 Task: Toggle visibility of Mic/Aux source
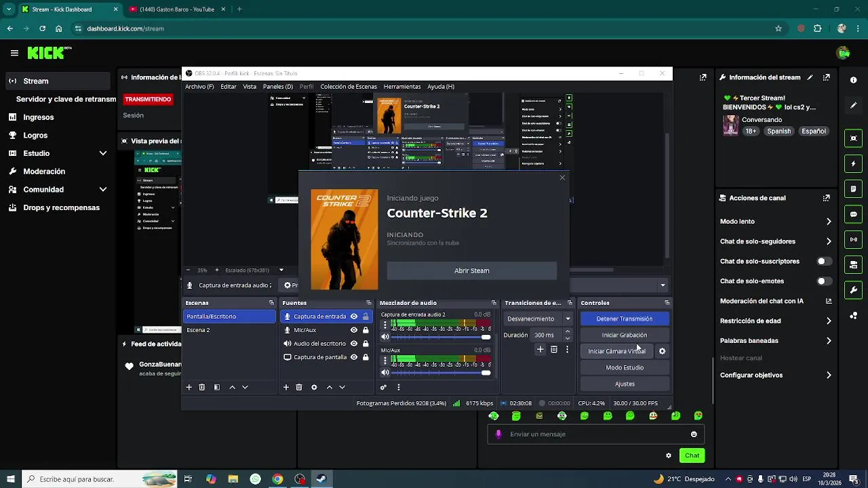tap(354, 330)
